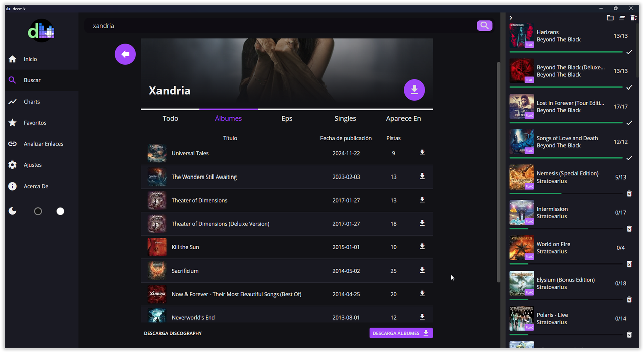Click Lost in Forever (Tour Edition) queue title

[x=571, y=103]
